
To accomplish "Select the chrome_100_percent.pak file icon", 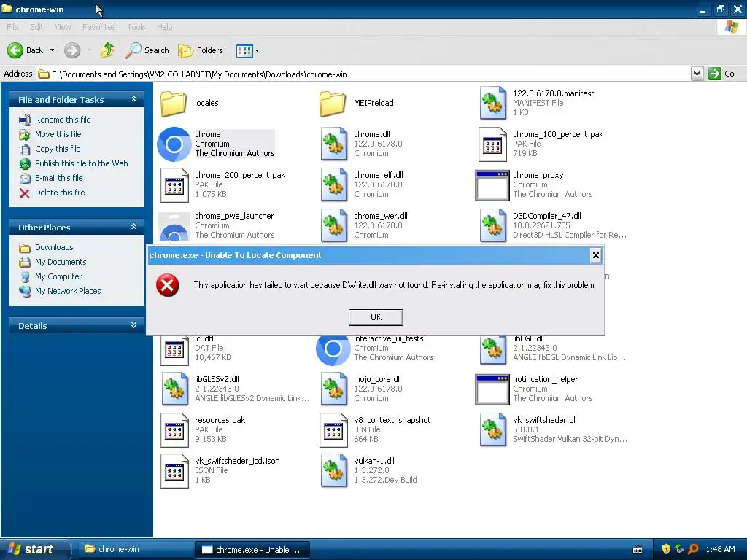I will pyautogui.click(x=492, y=144).
